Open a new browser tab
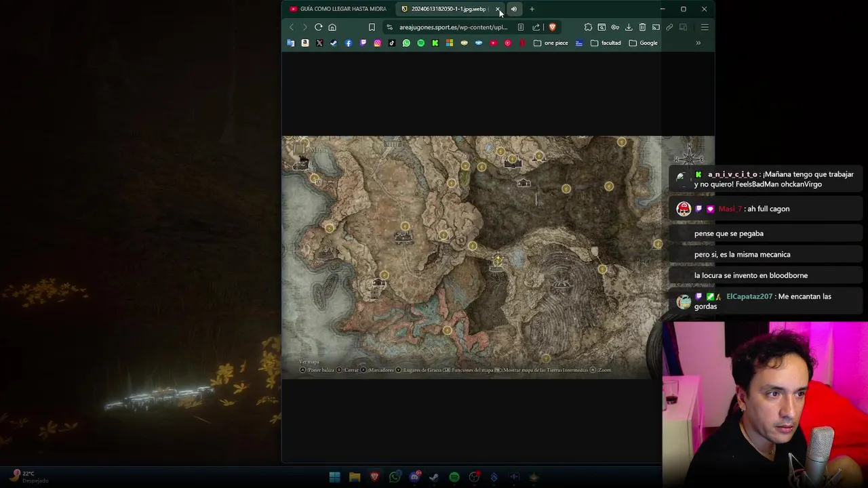Screen dimensions: 868x488 point(532,9)
